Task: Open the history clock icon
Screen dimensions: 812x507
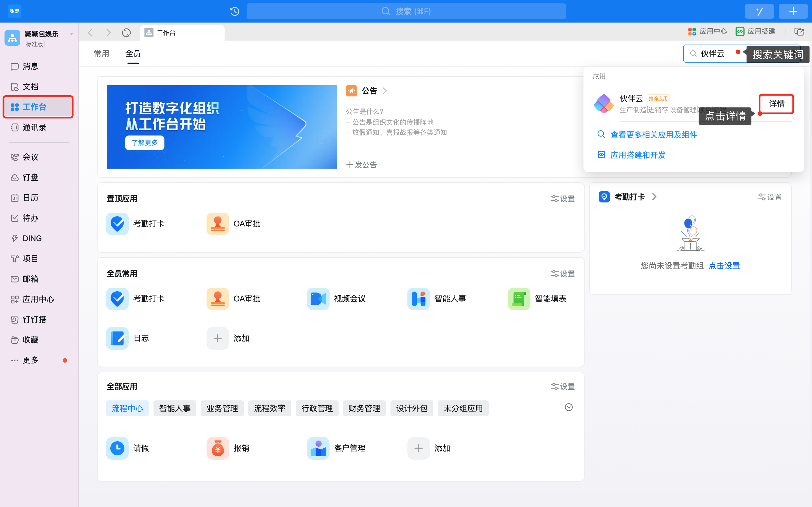Action: [234, 11]
